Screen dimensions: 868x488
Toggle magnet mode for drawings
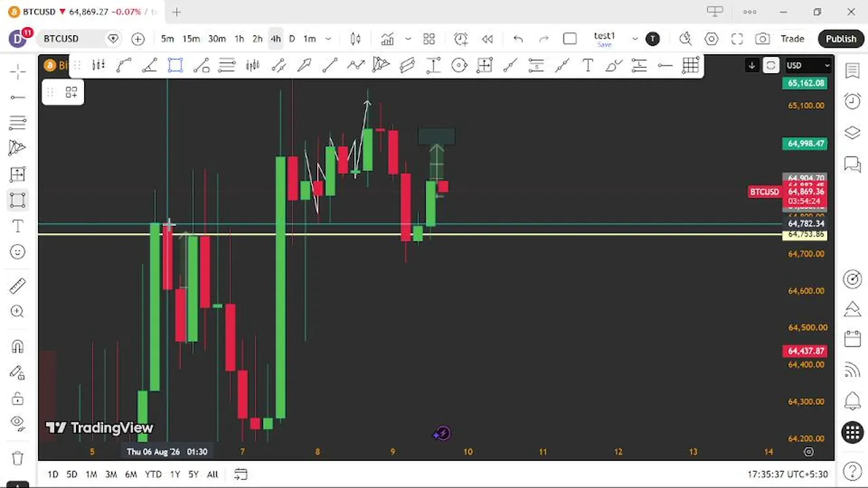[18, 346]
